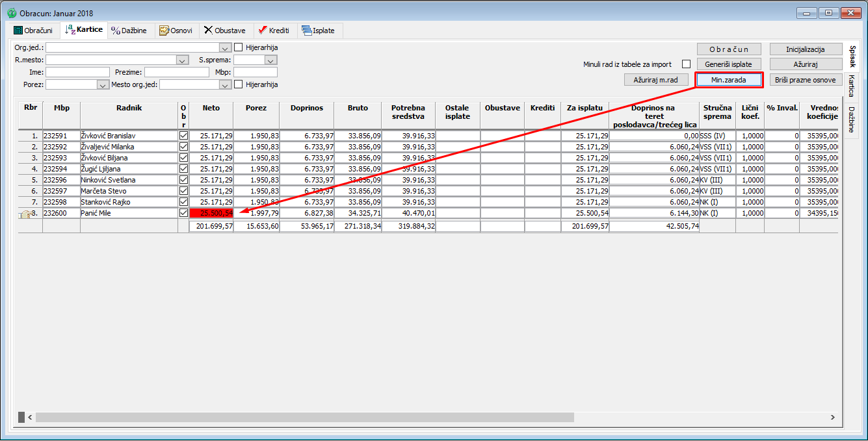Click the Generiši isplate button
Screen dimensions: 868x441
coord(728,64)
